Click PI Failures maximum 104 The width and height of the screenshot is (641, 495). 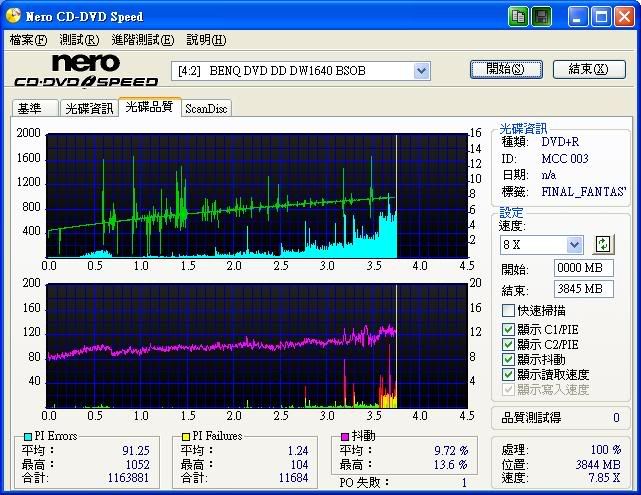(299, 465)
